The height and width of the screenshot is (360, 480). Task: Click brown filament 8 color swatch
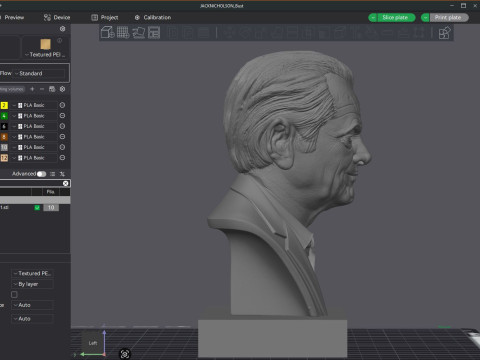point(4,137)
